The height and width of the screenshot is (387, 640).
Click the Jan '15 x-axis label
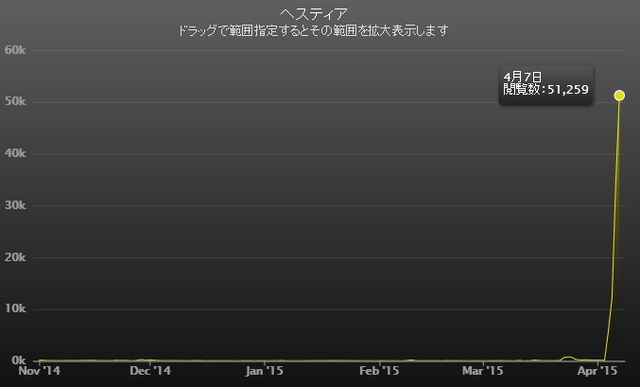tap(264, 371)
